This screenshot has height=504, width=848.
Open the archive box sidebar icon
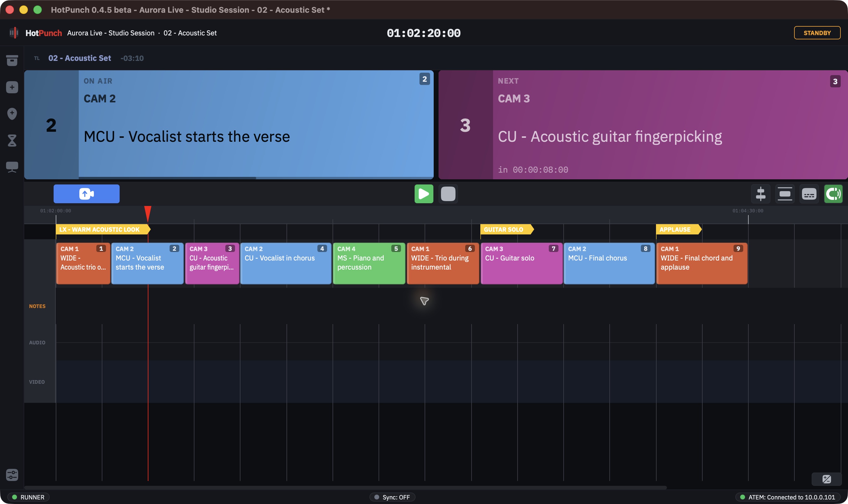click(x=12, y=61)
